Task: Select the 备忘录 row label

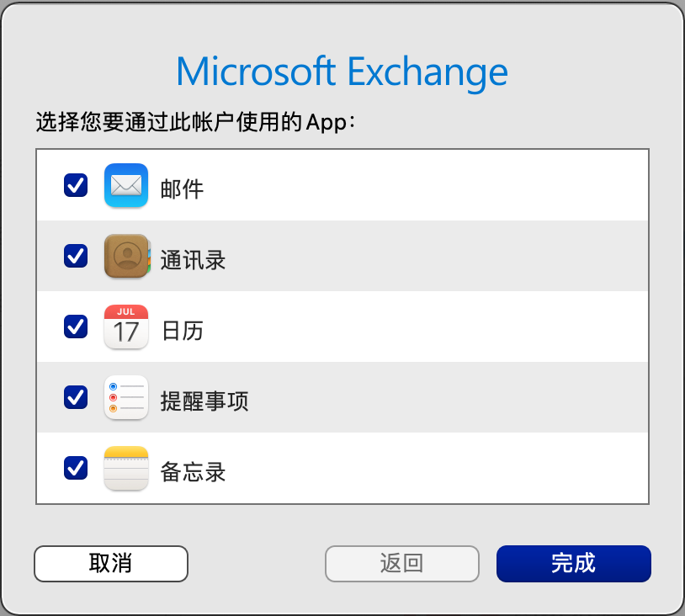Action: pyautogui.click(x=193, y=470)
